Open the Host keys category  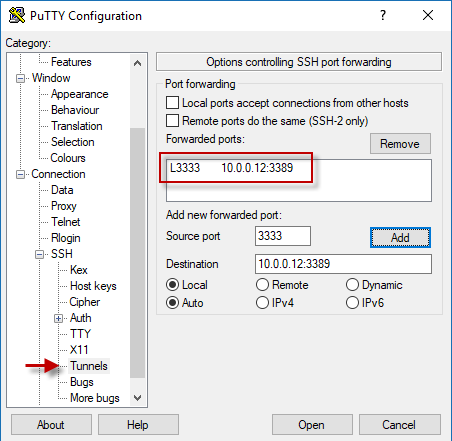[x=93, y=286]
